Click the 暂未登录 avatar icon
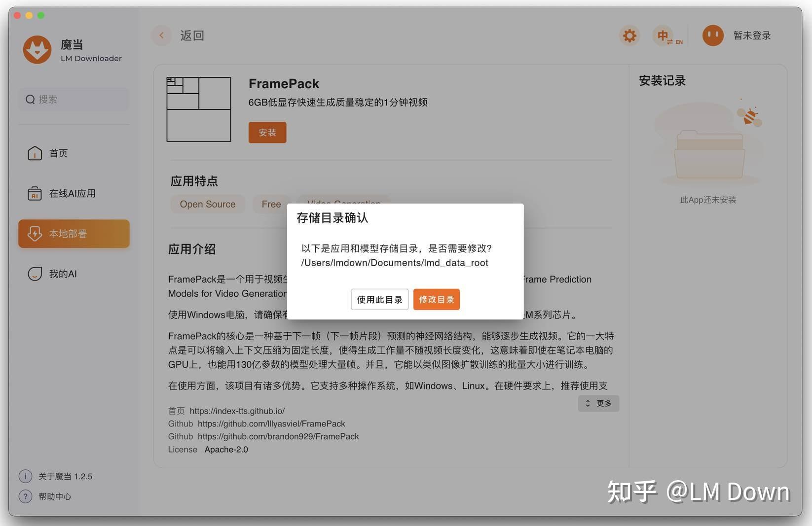The image size is (812, 526). coord(712,35)
